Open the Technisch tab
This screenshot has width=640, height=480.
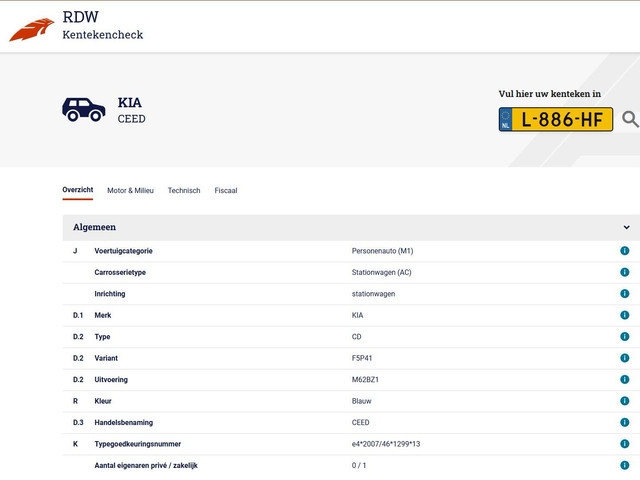(184, 190)
